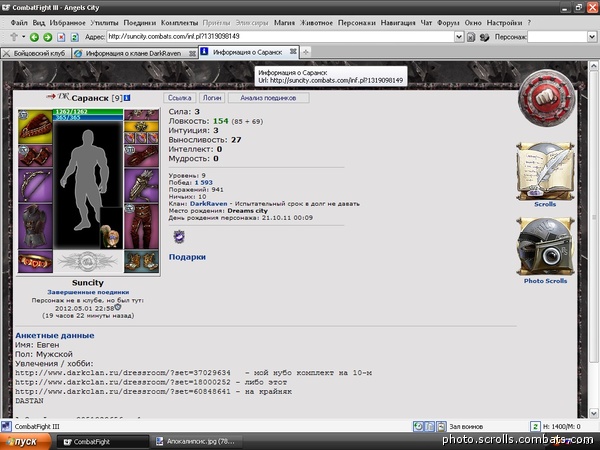Click the Ссылка button

[179, 98]
